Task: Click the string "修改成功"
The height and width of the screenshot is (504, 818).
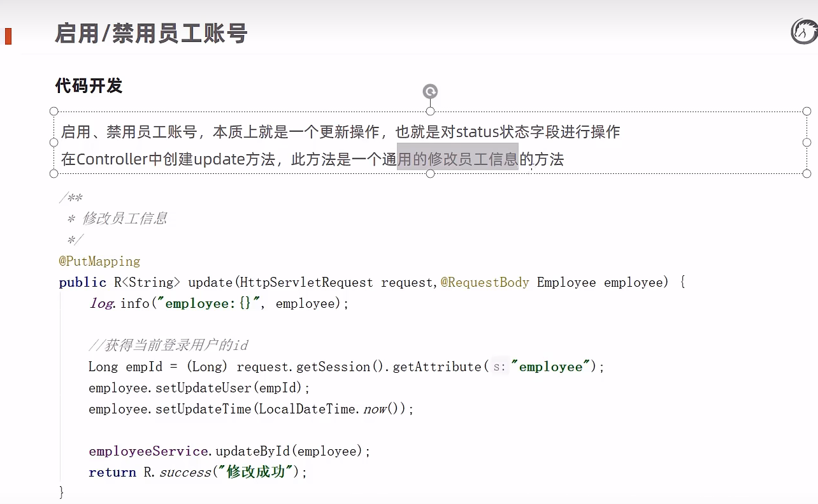Action: pyautogui.click(x=257, y=472)
